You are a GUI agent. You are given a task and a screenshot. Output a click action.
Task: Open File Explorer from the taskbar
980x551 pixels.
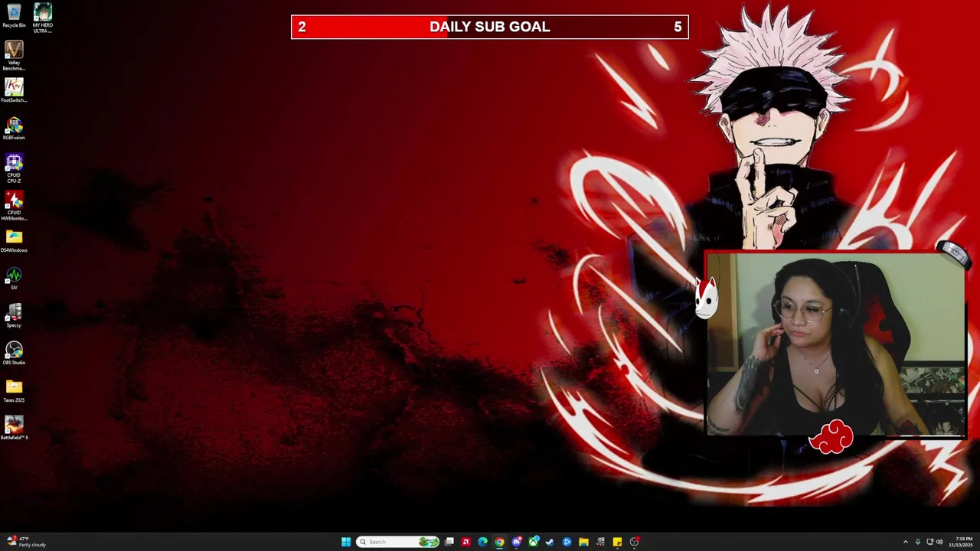pos(583,542)
